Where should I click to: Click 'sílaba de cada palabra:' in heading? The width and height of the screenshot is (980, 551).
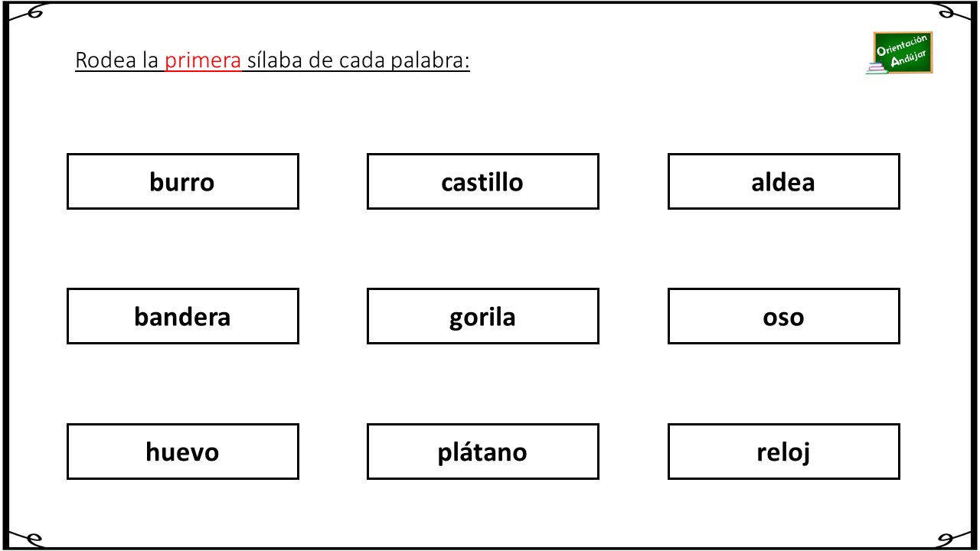pyautogui.click(x=358, y=61)
